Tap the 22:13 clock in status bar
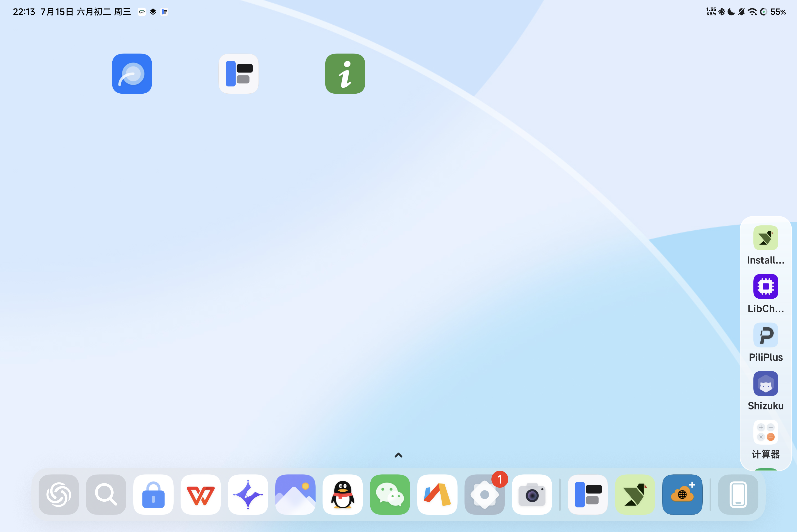797x532 pixels. click(24, 12)
